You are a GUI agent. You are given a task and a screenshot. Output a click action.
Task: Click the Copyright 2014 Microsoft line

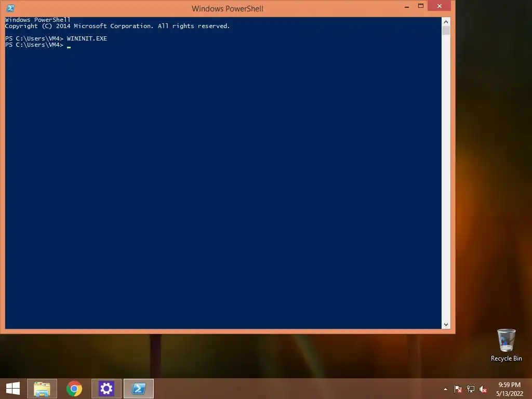117,26
